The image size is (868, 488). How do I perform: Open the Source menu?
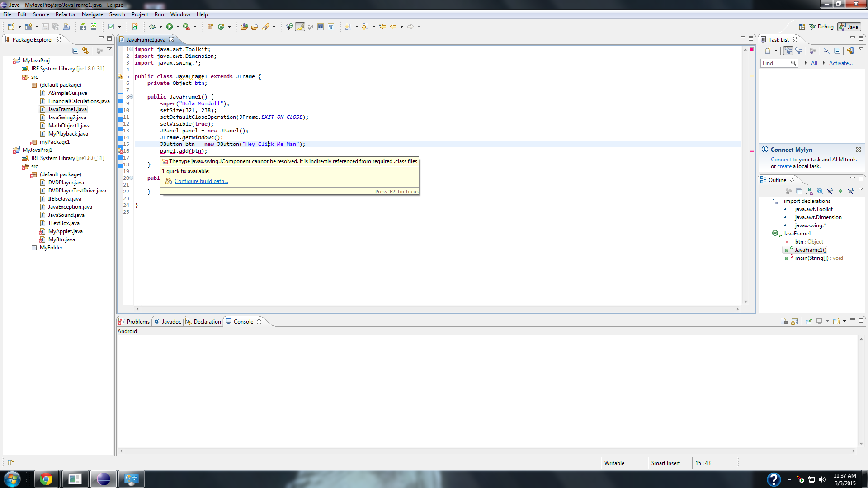[x=41, y=14]
